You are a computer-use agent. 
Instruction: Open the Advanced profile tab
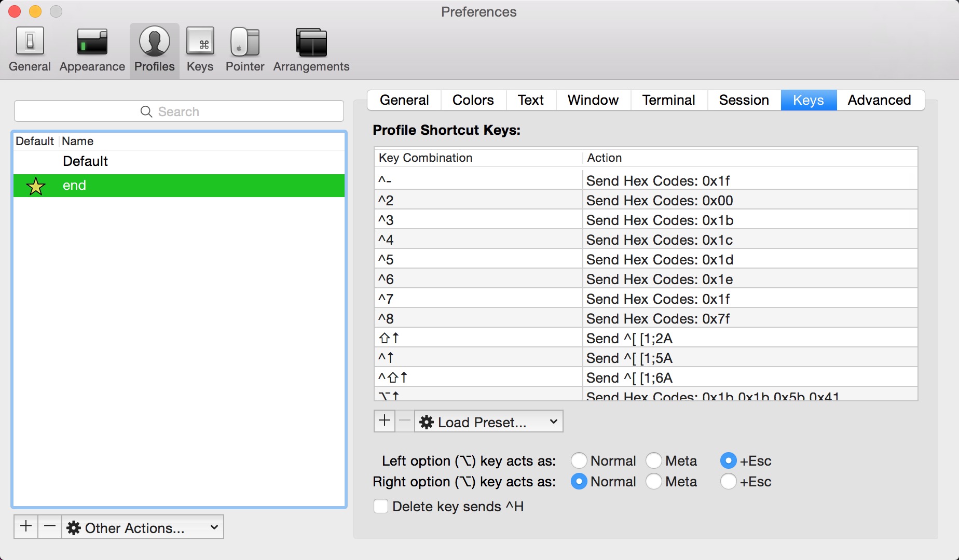pos(879,100)
